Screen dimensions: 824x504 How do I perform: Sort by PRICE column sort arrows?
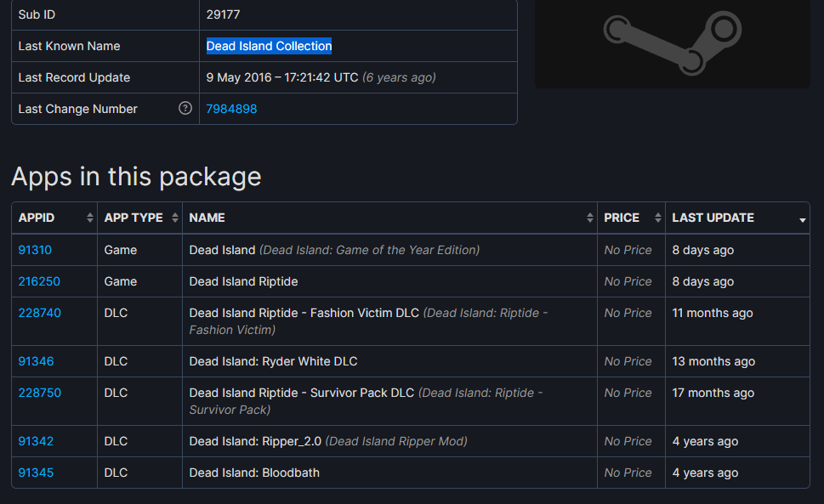(658, 218)
